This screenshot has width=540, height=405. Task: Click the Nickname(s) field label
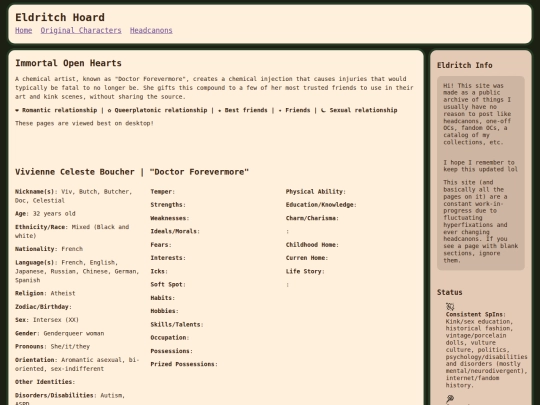tap(36, 191)
